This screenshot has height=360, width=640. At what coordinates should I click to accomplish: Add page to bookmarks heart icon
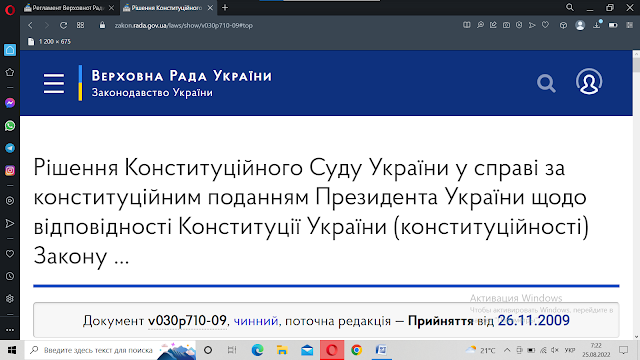[545, 25]
